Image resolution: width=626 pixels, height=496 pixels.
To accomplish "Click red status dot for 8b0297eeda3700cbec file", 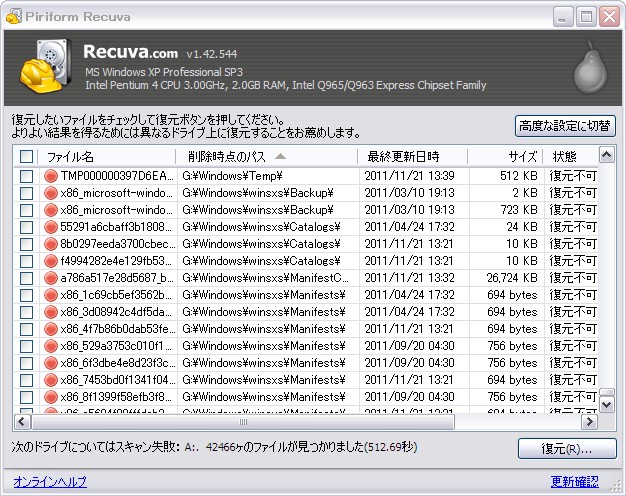I will pos(51,244).
